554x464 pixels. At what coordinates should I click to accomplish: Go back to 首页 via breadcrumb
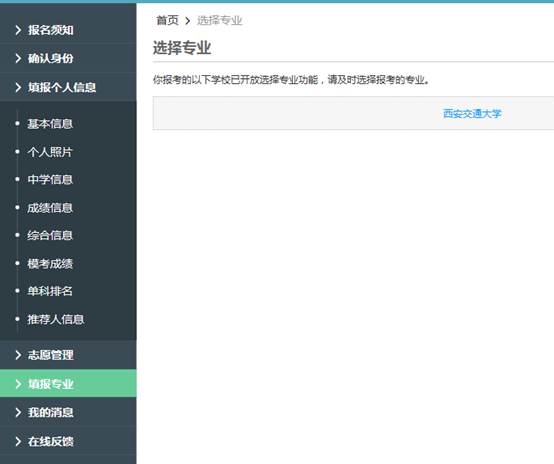(167, 20)
